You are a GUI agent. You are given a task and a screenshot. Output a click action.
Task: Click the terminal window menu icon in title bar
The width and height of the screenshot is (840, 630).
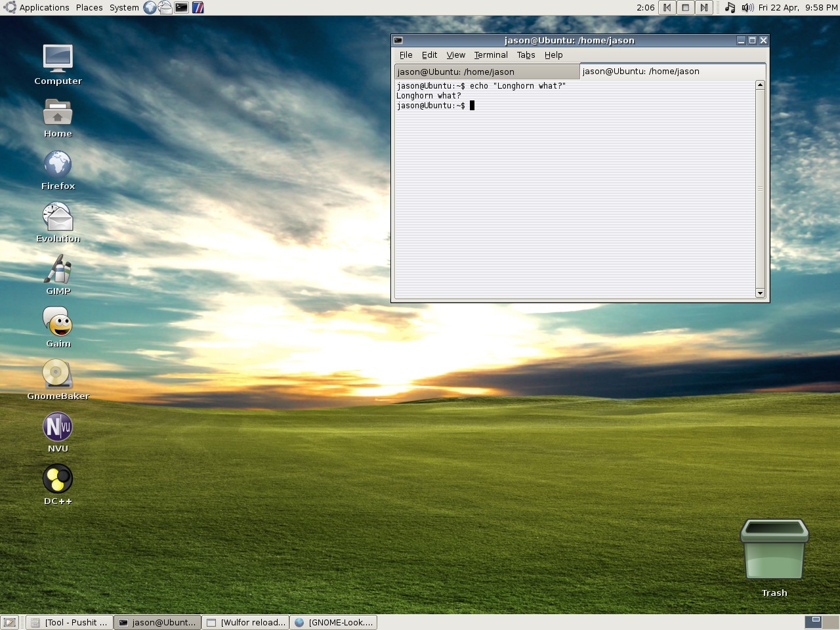point(398,41)
